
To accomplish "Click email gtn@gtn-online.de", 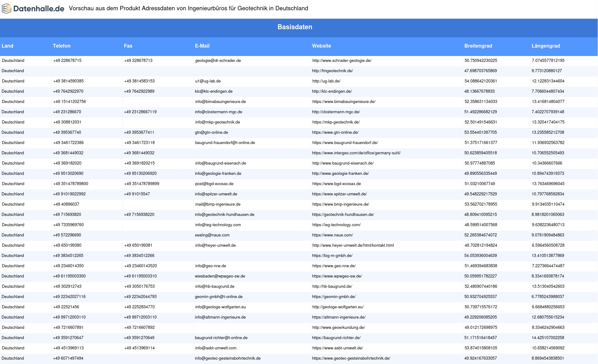I will [211, 133].
